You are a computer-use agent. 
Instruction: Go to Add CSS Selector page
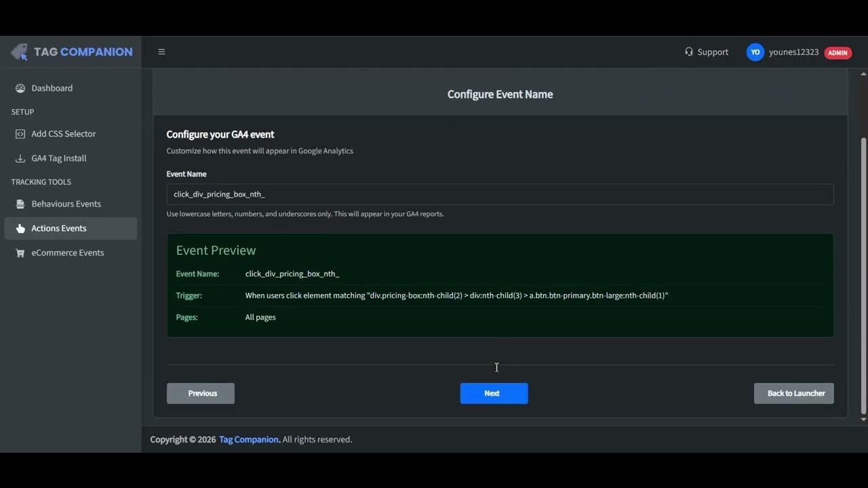[71, 134]
